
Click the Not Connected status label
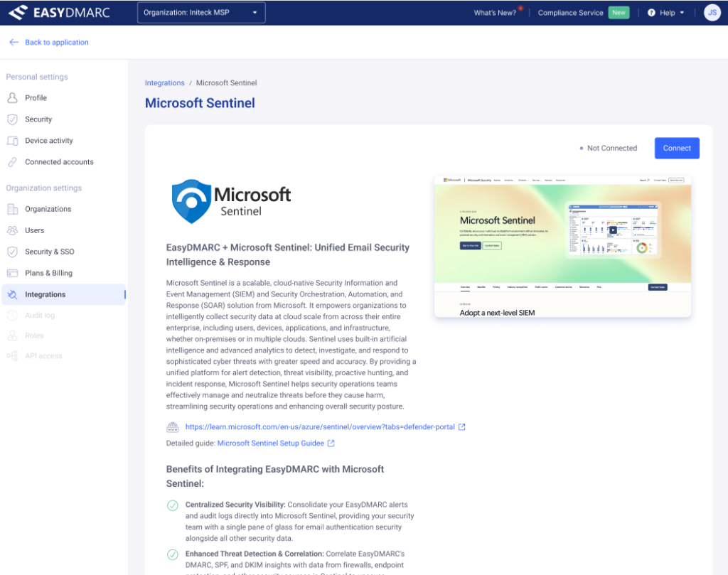pos(612,148)
